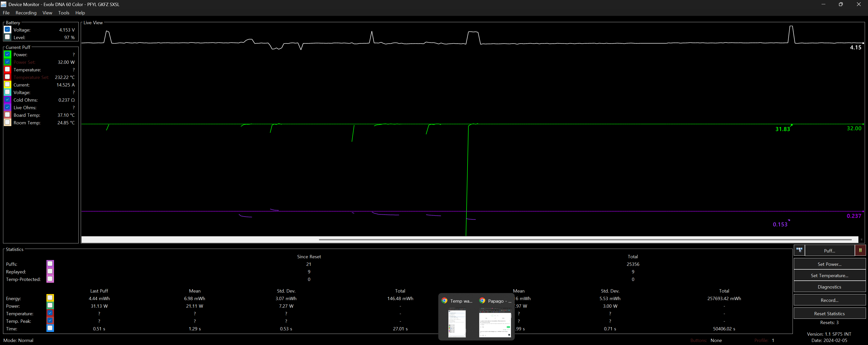Toggle the Battery Voltage checkbox
Screen dimensions: 868x345
coord(7,30)
